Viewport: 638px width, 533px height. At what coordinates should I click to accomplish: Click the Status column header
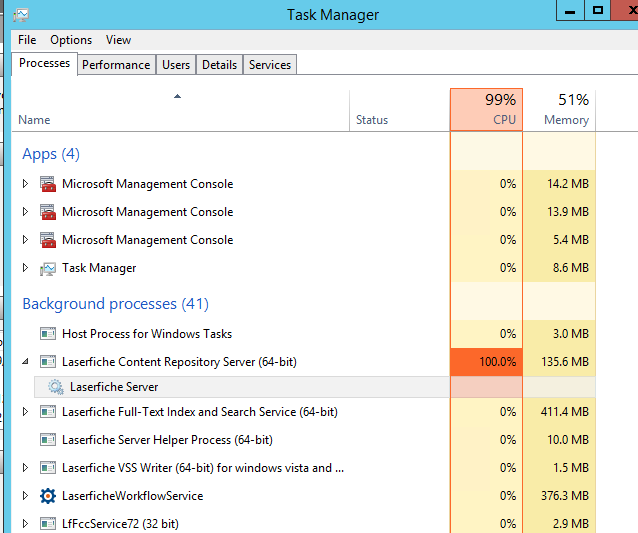pos(372,120)
